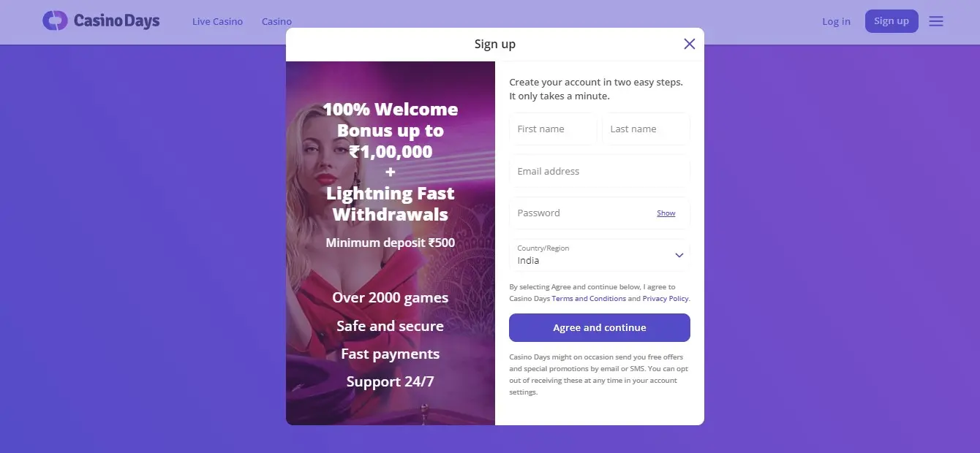Click the Sign up dialog title
The height and width of the screenshot is (453, 980).
click(x=495, y=44)
